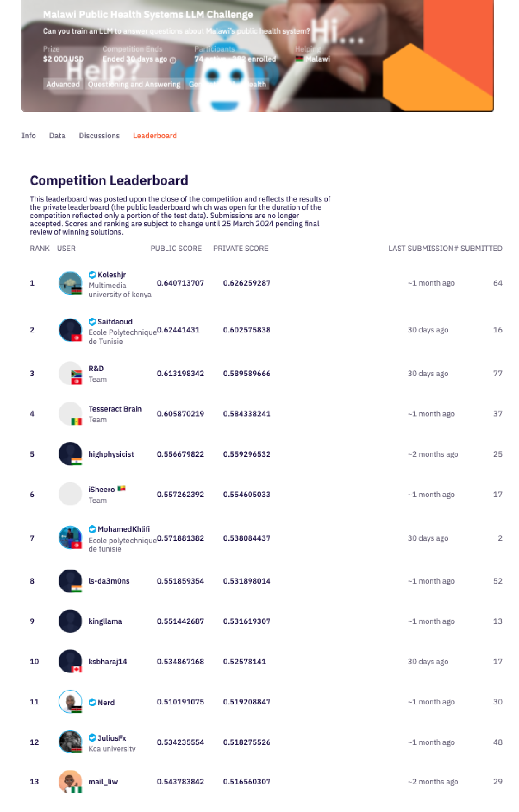Image resolution: width=519 pixels, height=812 pixels.
Task: Open the Discussions tab
Action: click(99, 135)
